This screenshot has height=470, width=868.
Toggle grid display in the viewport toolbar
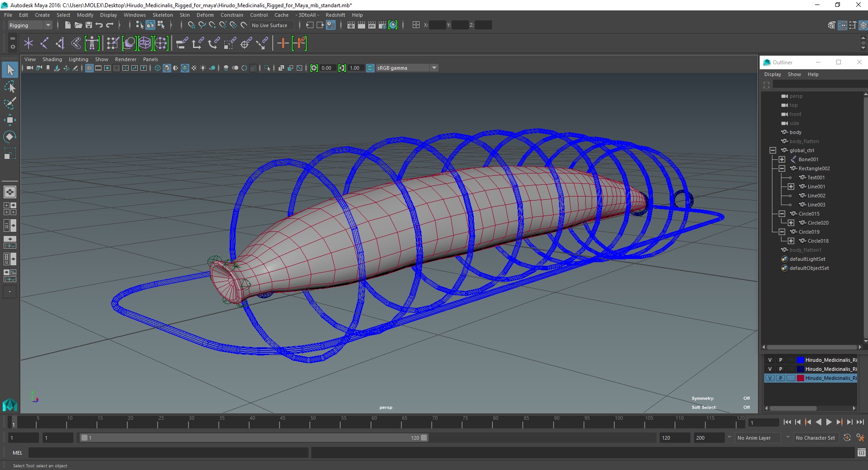pyautogui.click(x=89, y=68)
